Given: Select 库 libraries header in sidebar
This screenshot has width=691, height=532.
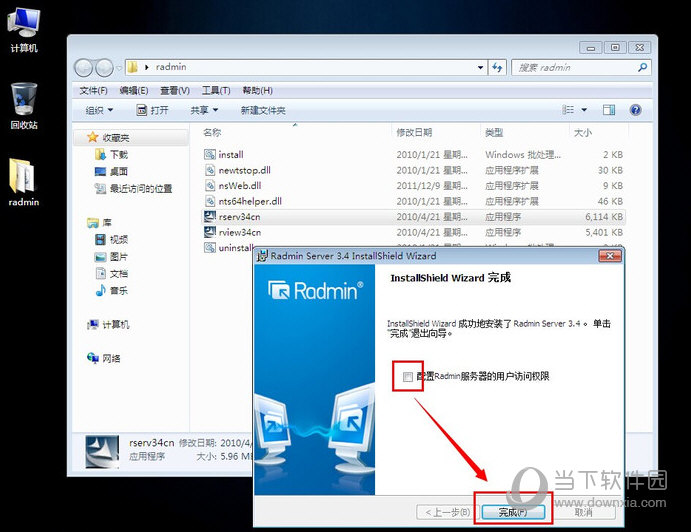Looking at the screenshot, I should (100, 223).
